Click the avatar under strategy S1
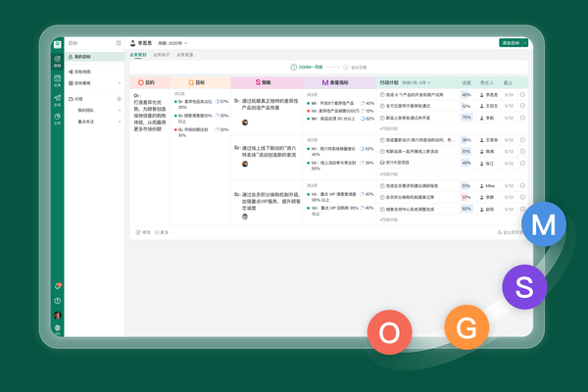 click(245, 122)
